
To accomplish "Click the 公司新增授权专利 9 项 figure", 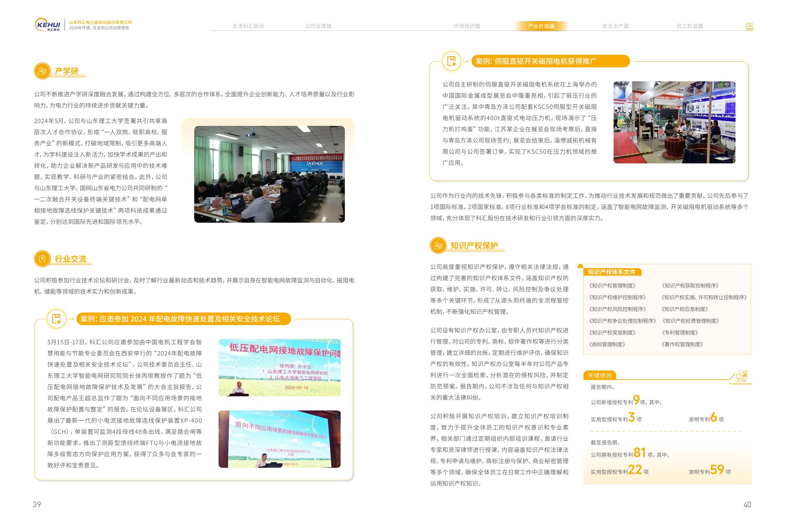I will 626,401.
